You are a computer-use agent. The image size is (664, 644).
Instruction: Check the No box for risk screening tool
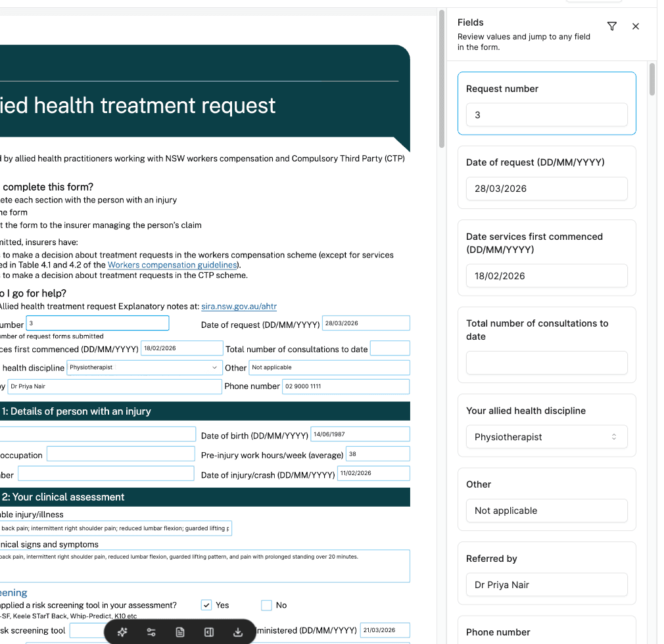point(266,605)
